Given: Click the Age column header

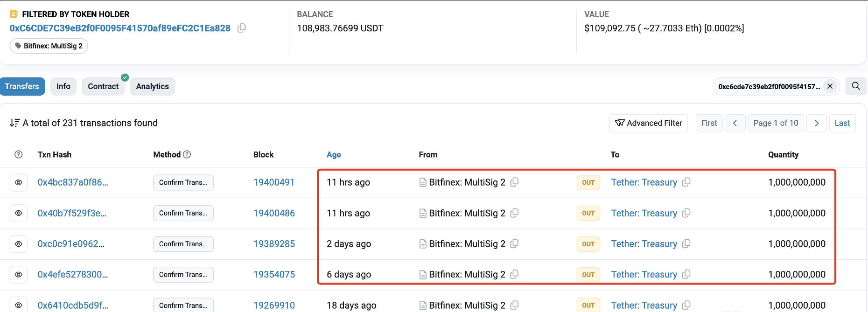Looking at the screenshot, I should tap(334, 154).
